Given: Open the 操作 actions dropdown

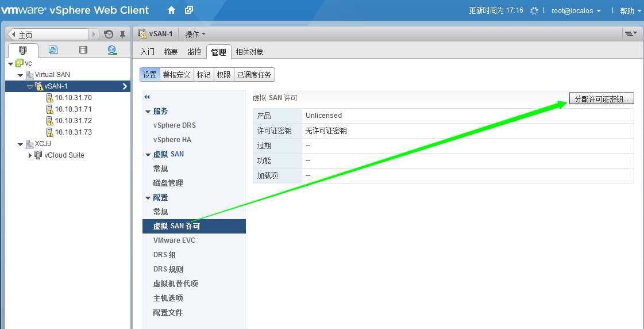Looking at the screenshot, I should click(195, 35).
